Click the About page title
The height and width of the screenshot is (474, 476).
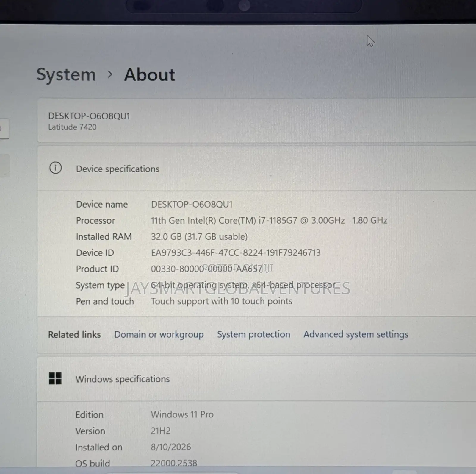click(x=150, y=74)
